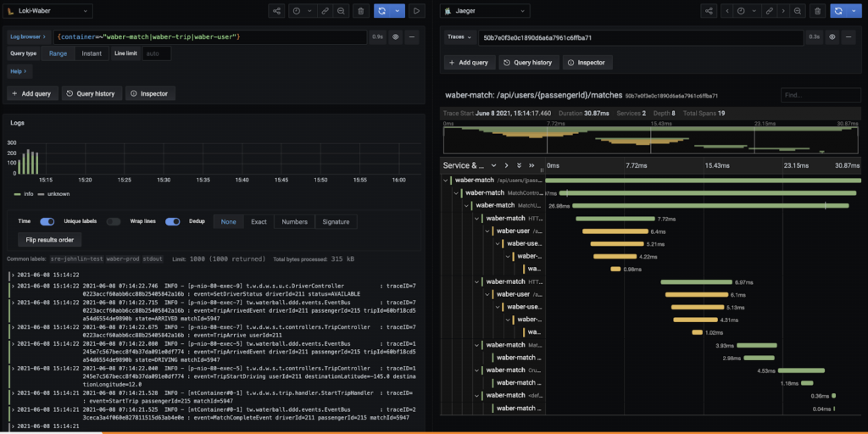Remove the Jaeger query row with minus icon

[849, 37]
